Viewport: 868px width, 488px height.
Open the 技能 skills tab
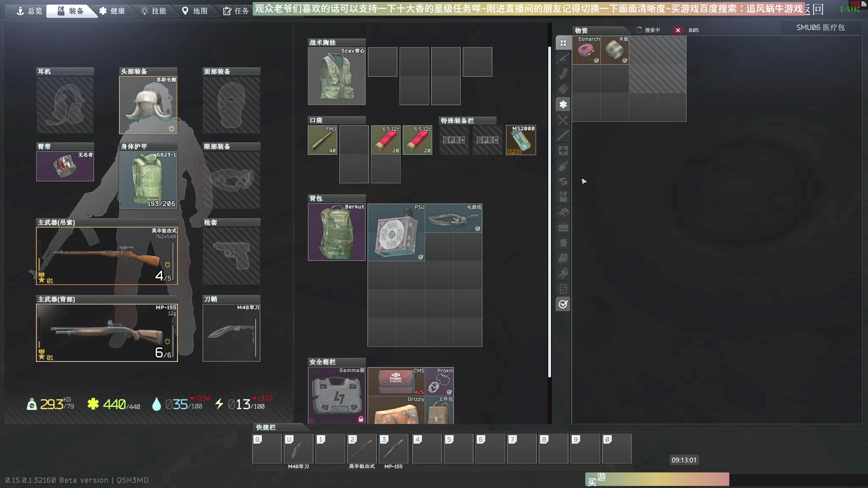coord(154,11)
